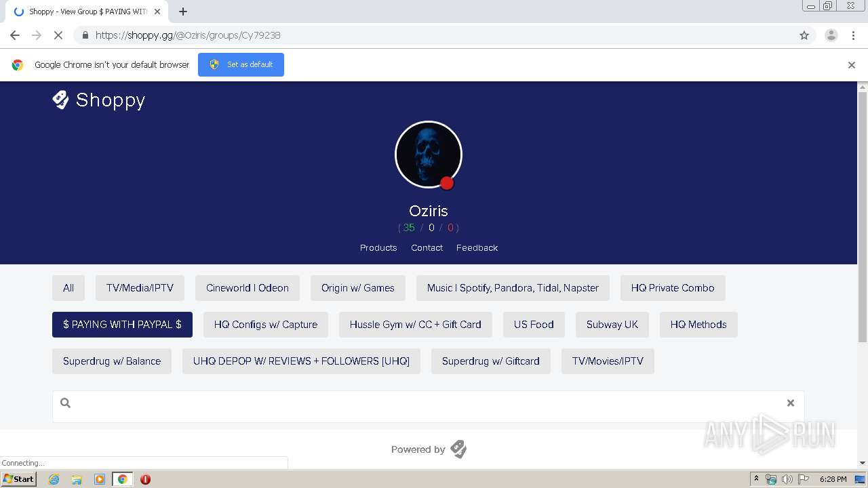Viewport: 868px width, 488px height.
Task: Stop loading the page in Chrome
Action: (x=58, y=35)
